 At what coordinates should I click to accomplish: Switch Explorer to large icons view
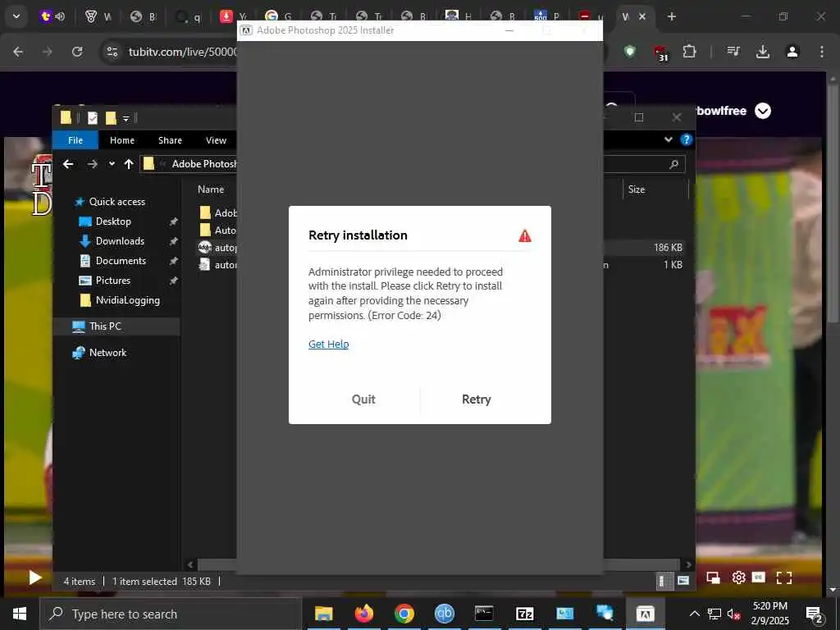683,581
